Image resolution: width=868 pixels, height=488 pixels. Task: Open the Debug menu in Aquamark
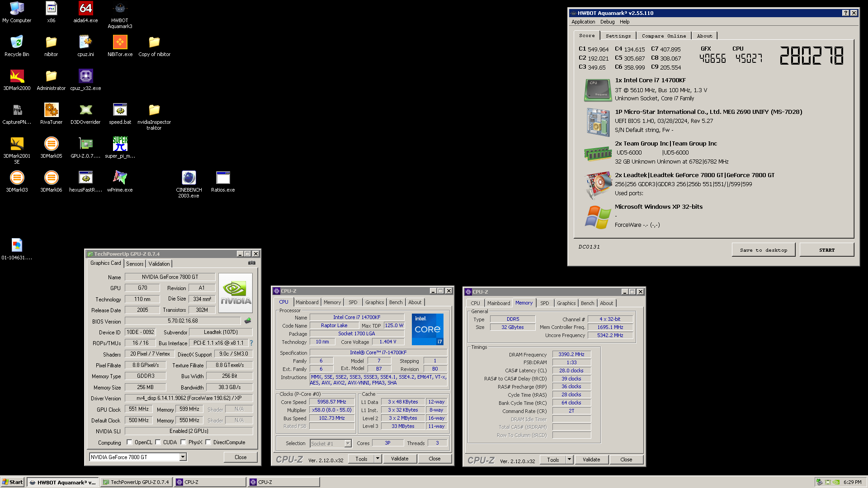pos(607,22)
